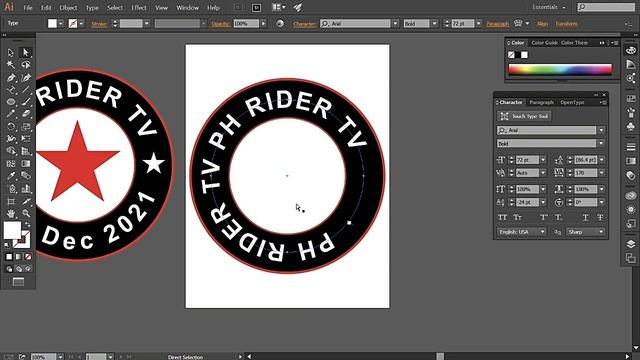This screenshot has height=360, width=640.
Task: Toggle Small Caps in Character panel
Action: [518, 218]
